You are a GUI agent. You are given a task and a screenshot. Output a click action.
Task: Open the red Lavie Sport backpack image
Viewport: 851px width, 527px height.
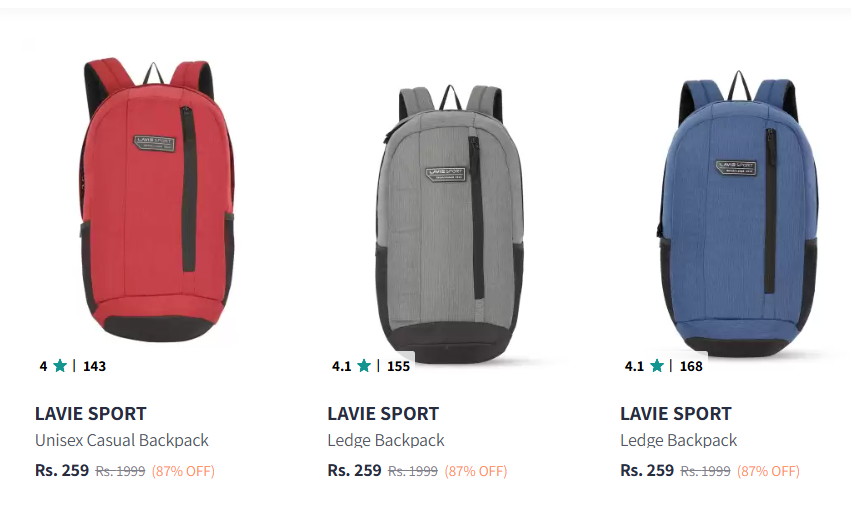point(157,201)
